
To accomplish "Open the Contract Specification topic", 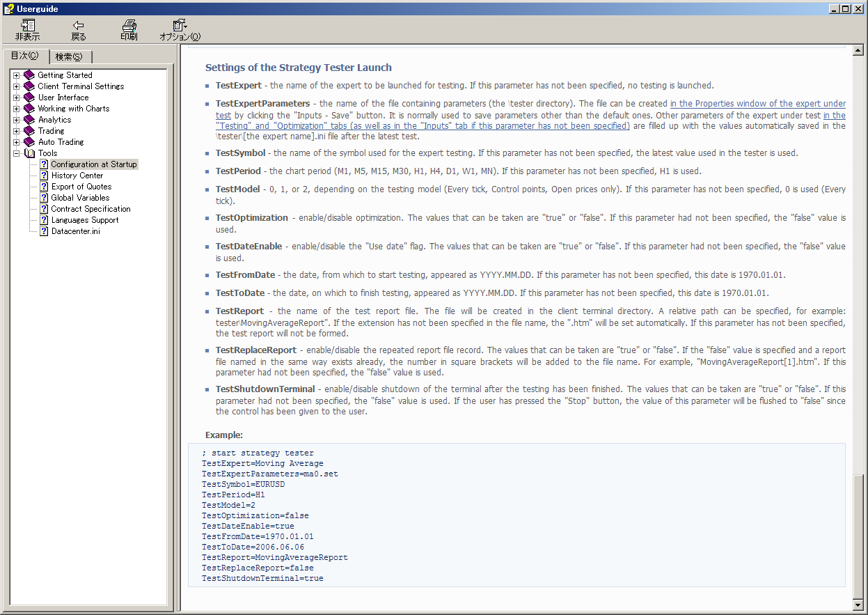I will [x=90, y=209].
